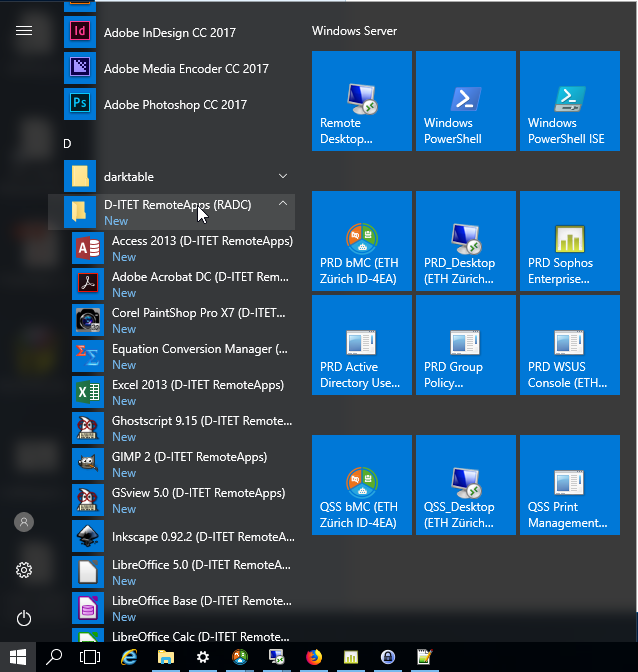Open the darktable folder icon
This screenshot has height=672, width=638.
click(80, 176)
